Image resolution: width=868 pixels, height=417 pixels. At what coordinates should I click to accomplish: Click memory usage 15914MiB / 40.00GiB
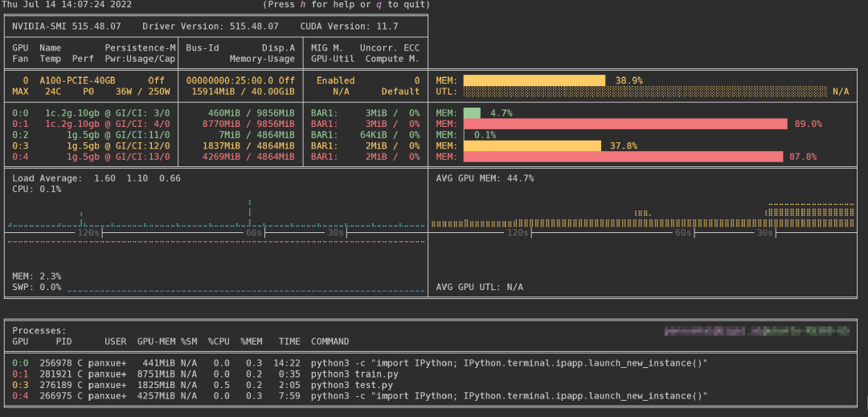click(x=243, y=92)
